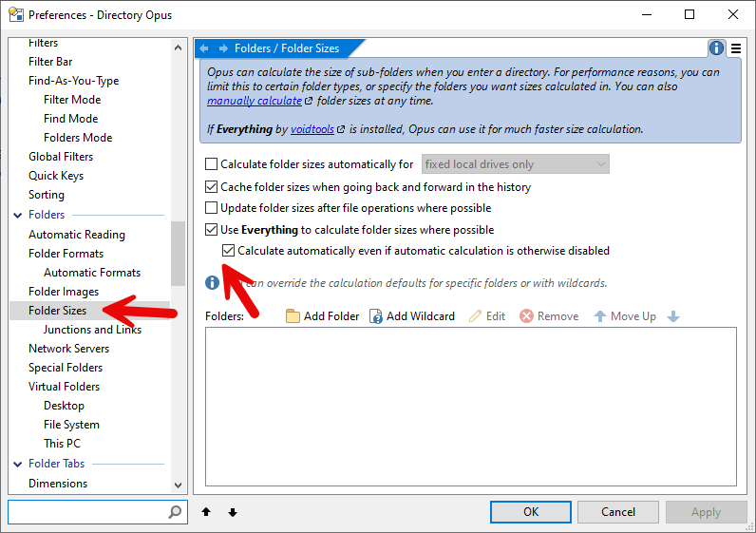Click the tree scrollbar thumb
This screenshot has width=756, height=533.
tap(178, 254)
